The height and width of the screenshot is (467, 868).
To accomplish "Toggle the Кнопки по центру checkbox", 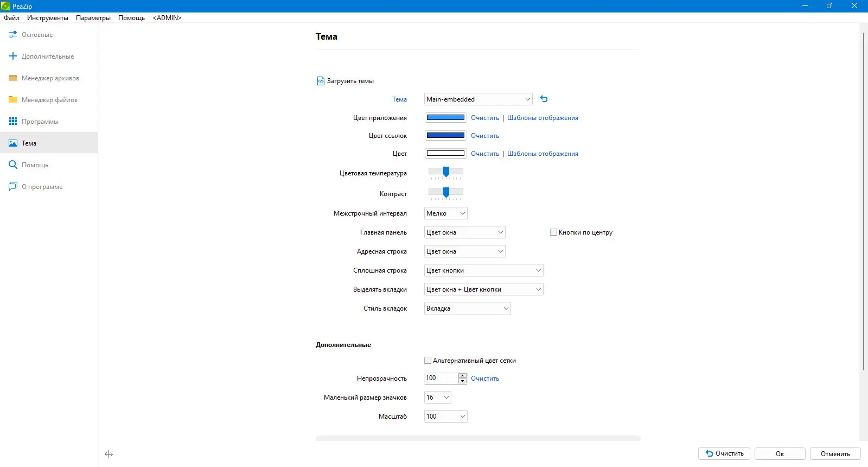I will (x=553, y=232).
